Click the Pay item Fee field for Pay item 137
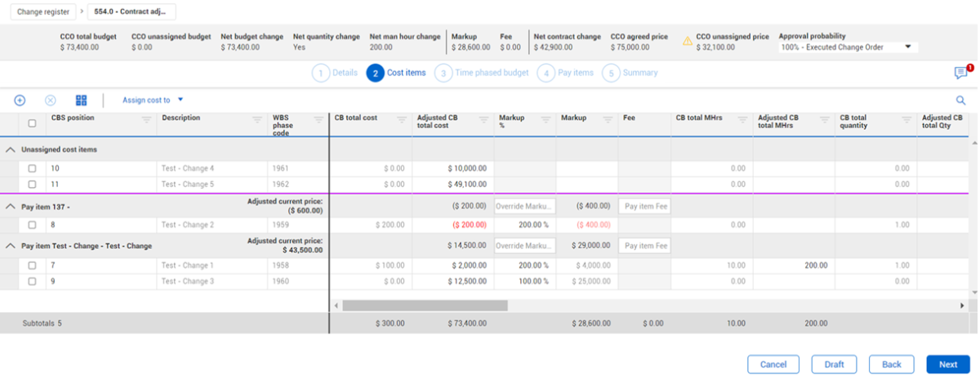This screenshot has width=980, height=375. click(x=644, y=206)
